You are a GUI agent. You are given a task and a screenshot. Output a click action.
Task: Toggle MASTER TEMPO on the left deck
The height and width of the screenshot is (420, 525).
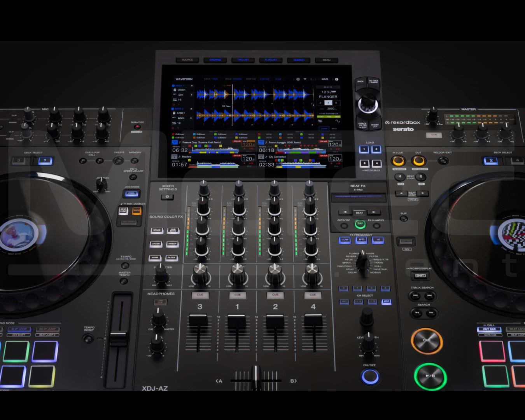point(124,281)
